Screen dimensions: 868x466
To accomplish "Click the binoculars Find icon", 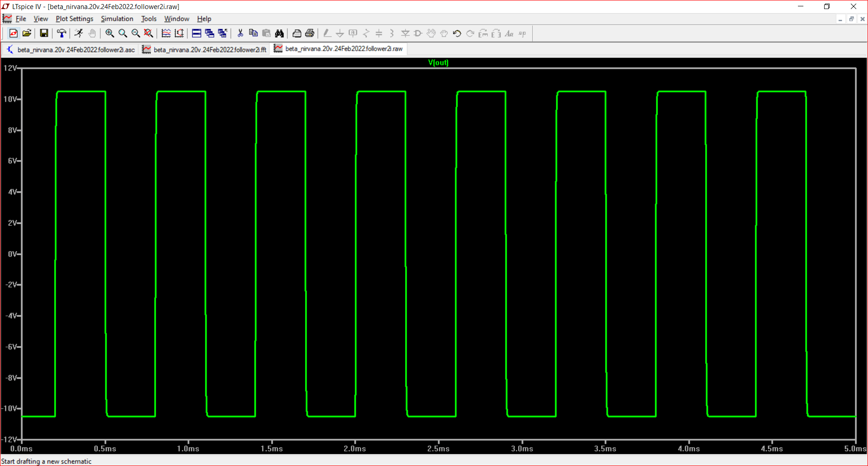I will (279, 33).
